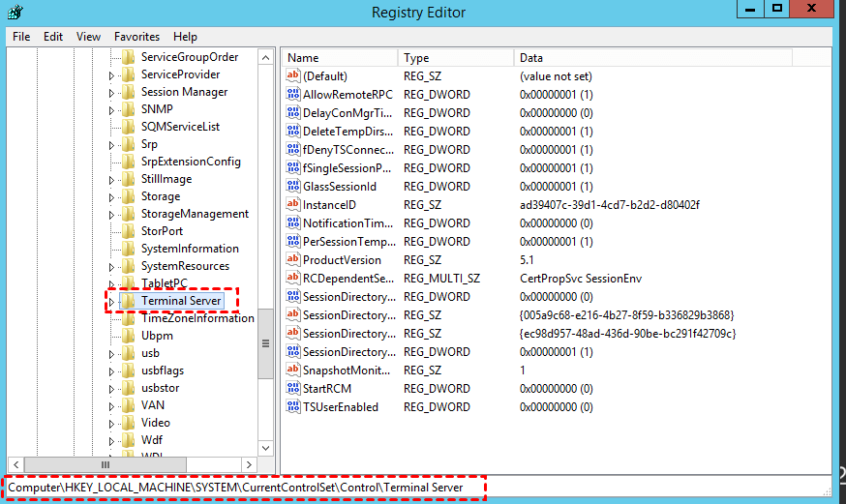This screenshot has height=504, width=846.
Task: Expand the Terminal Server tree node
Action: pyautogui.click(x=111, y=302)
